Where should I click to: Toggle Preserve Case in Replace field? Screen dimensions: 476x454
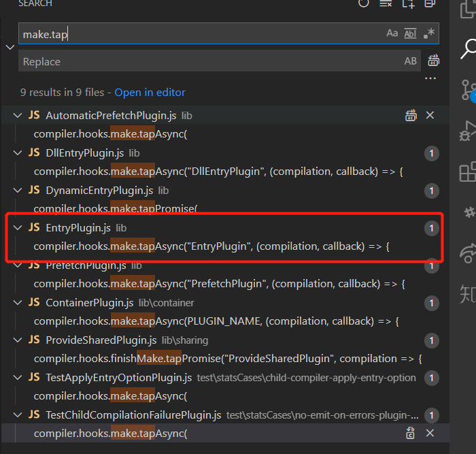(x=411, y=61)
